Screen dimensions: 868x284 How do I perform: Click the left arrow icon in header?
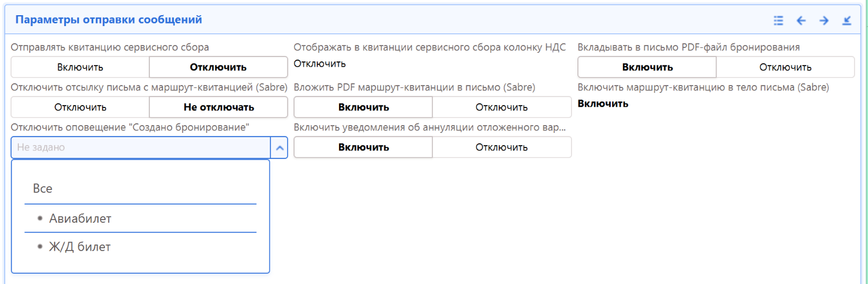[801, 21]
